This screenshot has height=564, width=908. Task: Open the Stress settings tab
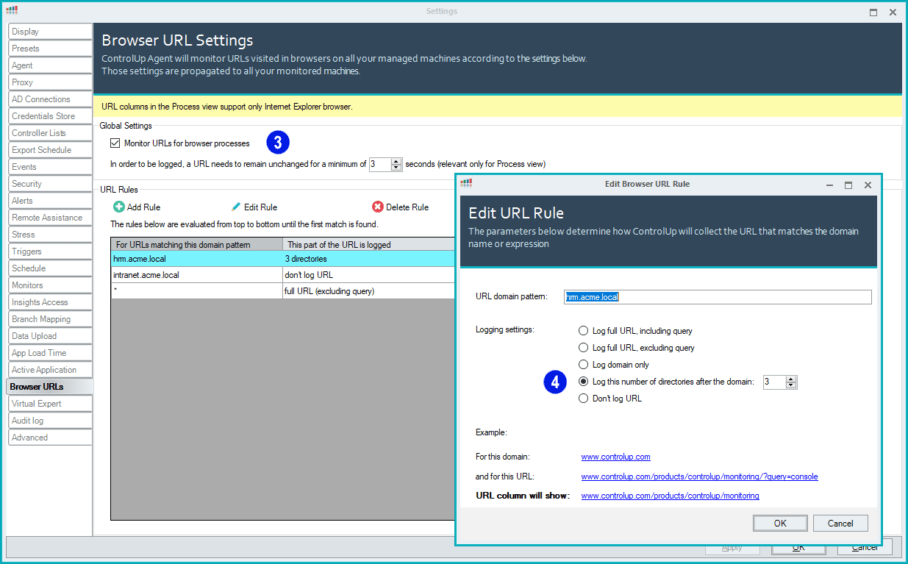pos(50,234)
